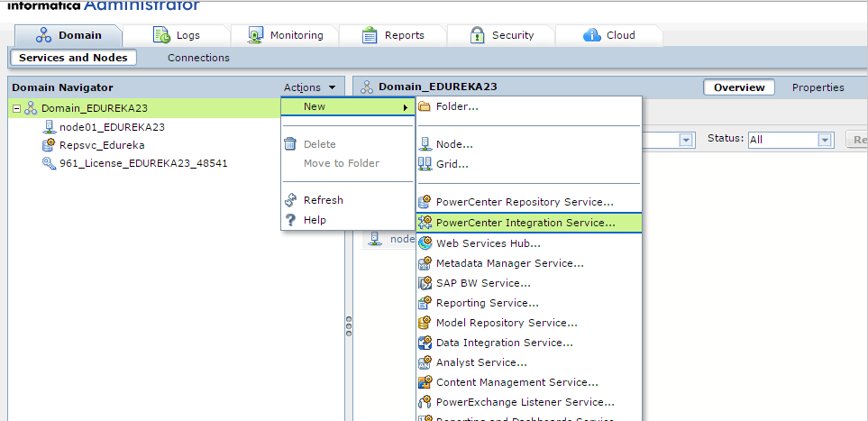Click the Domain_EDUREKA23 tree node icon
Image resolution: width=868 pixels, height=421 pixels.
[31, 108]
